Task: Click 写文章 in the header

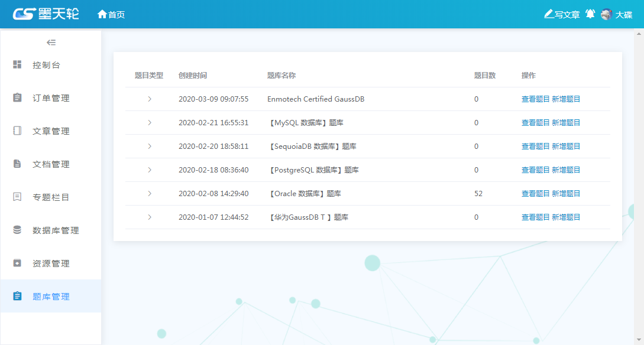Action: pyautogui.click(x=562, y=14)
